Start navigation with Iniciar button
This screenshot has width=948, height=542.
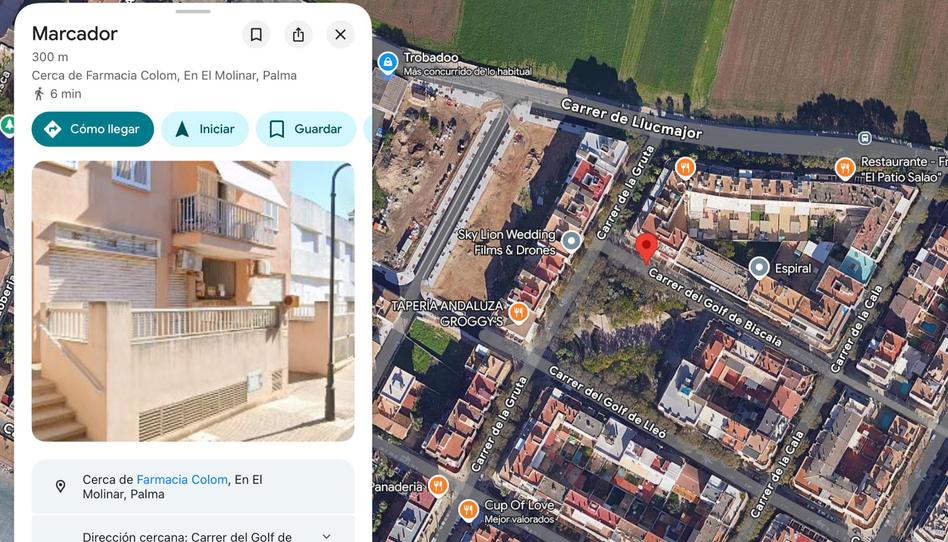[x=205, y=129]
